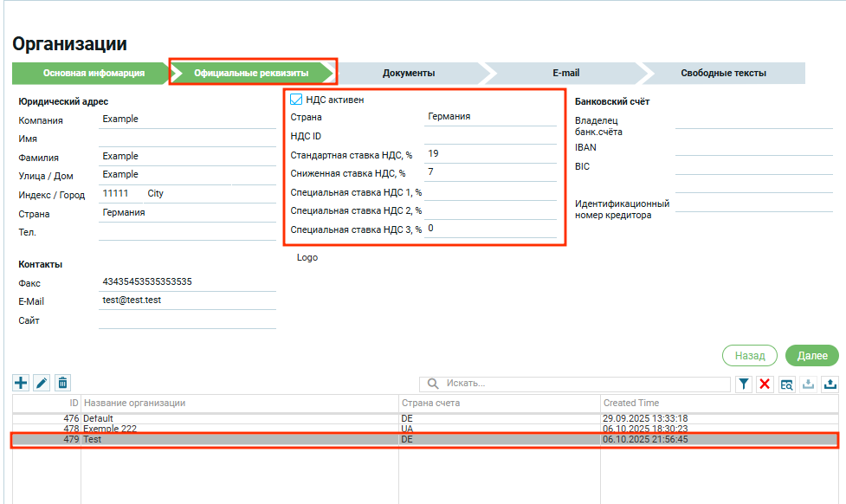Click the IBAN input field
Screen dimensions: 846x504
point(753,148)
